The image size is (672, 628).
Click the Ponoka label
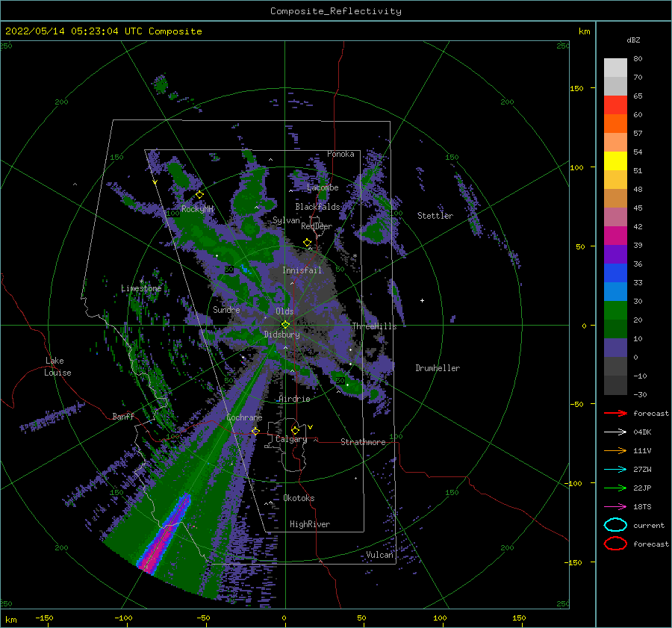tap(340, 154)
